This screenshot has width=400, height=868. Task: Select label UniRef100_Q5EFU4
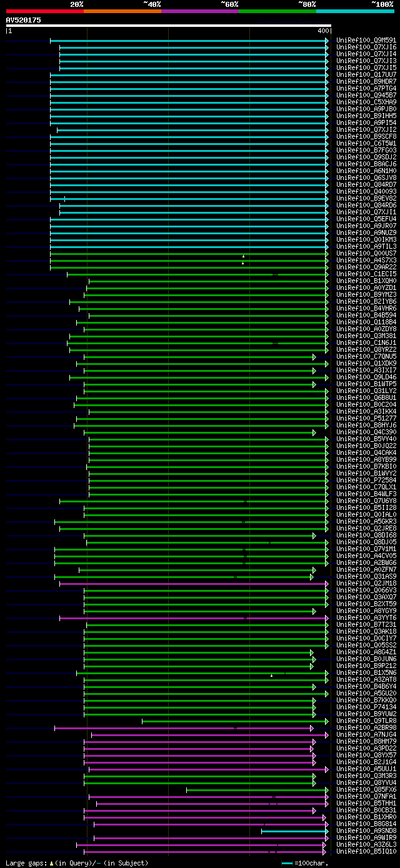click(366, 219)
